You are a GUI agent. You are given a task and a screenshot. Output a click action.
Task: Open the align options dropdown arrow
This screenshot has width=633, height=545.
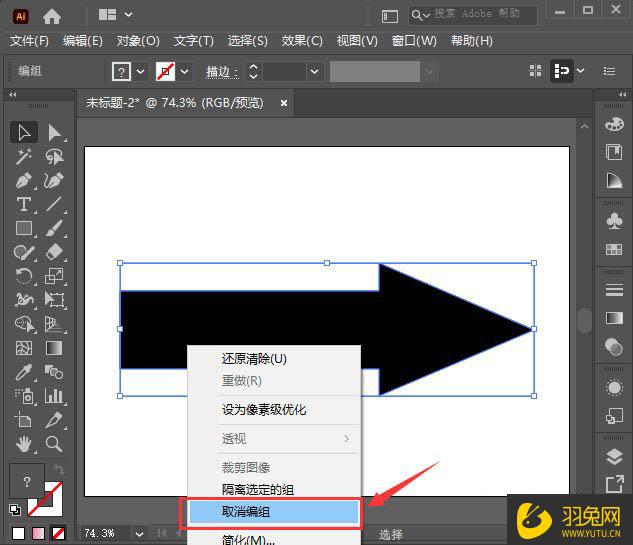click(x=581, y=71)
